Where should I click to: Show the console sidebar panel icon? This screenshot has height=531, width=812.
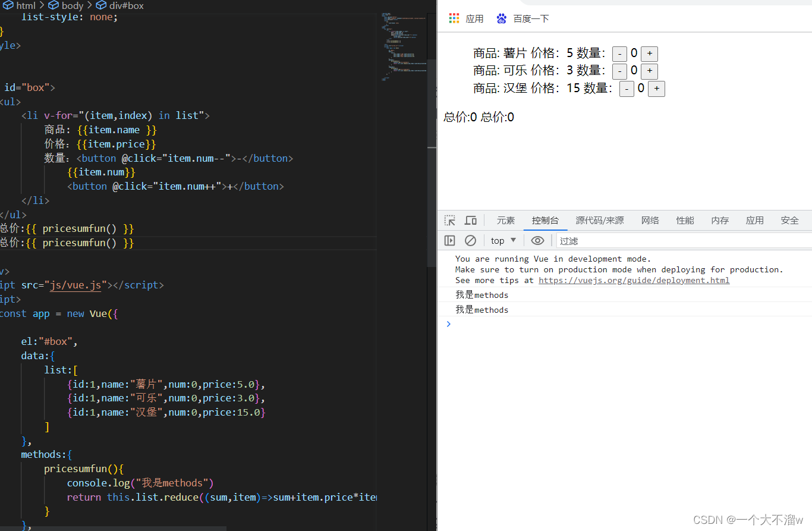point(450,240)
